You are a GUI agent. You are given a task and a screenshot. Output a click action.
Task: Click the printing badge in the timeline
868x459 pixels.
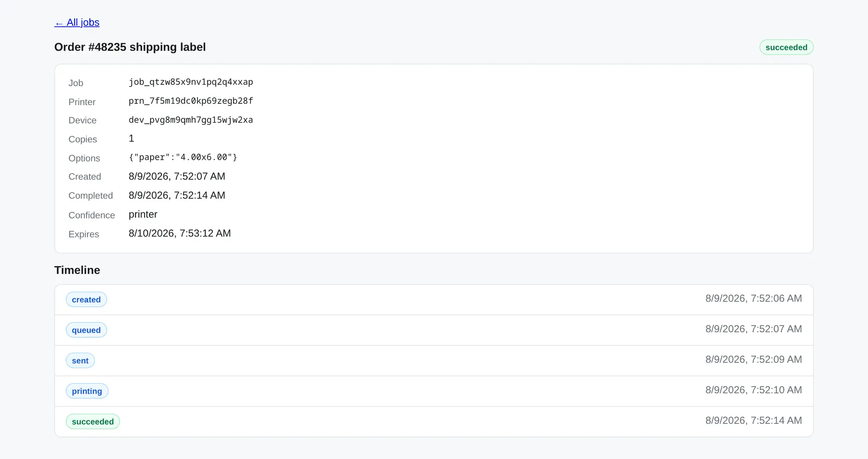87,391
